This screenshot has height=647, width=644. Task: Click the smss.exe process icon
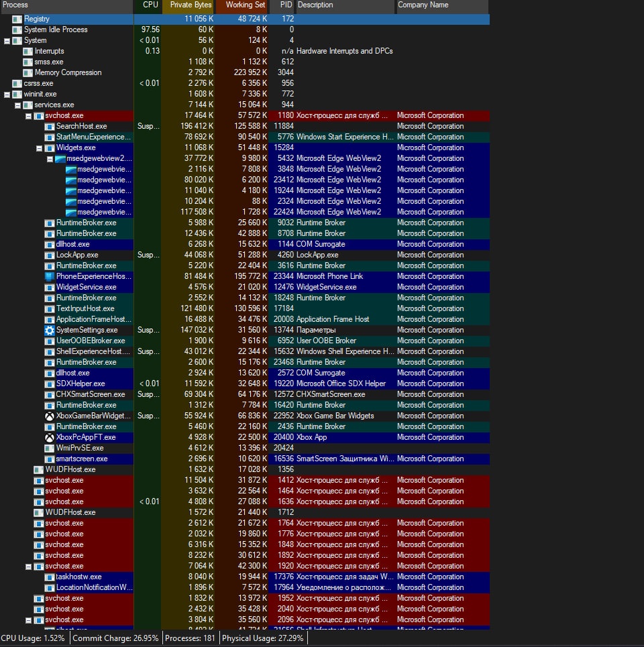(x=28, y=62)
